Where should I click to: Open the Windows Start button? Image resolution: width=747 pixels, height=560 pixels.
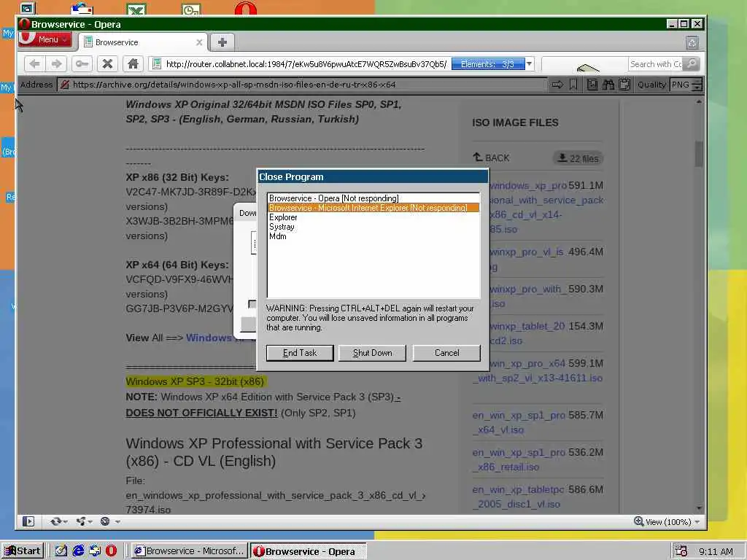(x=23, y=551)
